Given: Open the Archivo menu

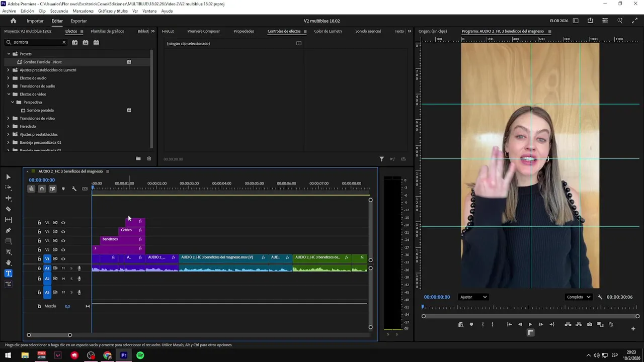Looking at the screenshot, I should (9, 11).
